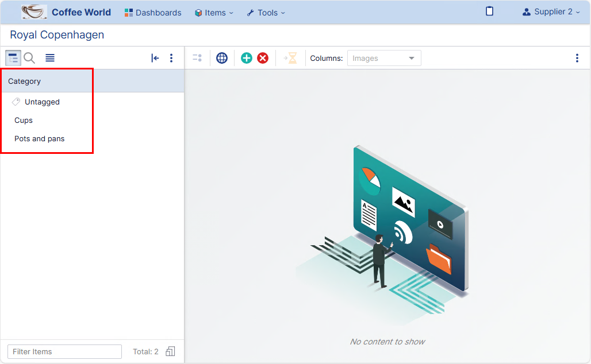Click the blue globe language icon
Screen dimensions: 591x364
click(x=222, y=58)
